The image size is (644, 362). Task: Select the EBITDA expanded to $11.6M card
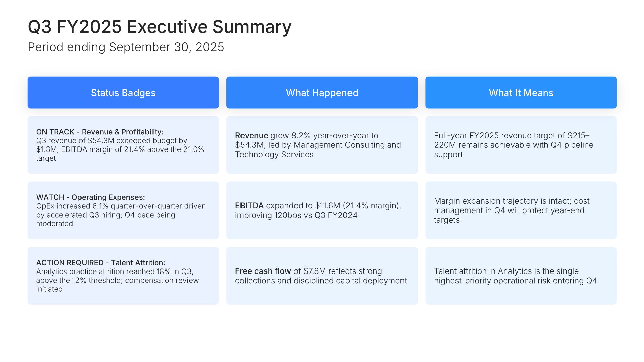coord(322,210)
